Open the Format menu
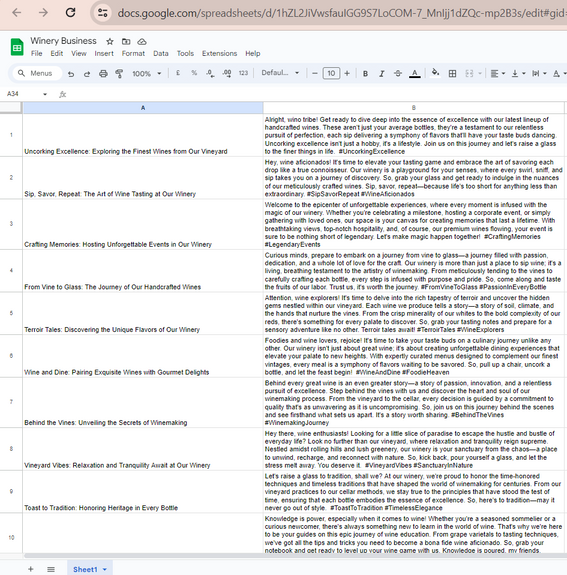This screenshot has height=575, width=567. tap(133, 54)
